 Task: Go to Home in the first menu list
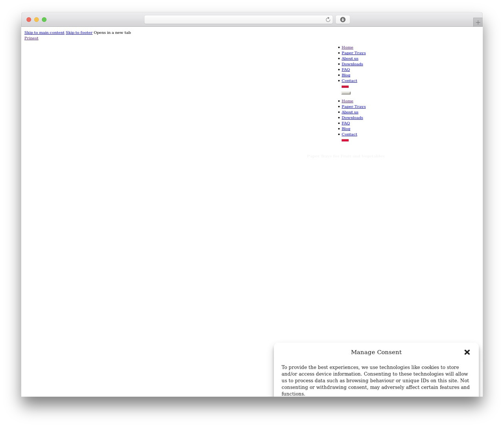point(347,48)
